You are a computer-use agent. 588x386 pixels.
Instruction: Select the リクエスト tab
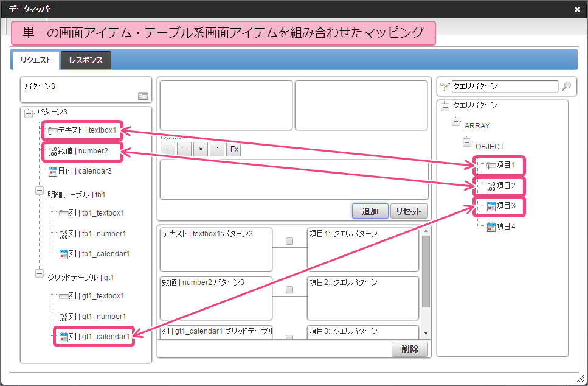pos(35,61)
